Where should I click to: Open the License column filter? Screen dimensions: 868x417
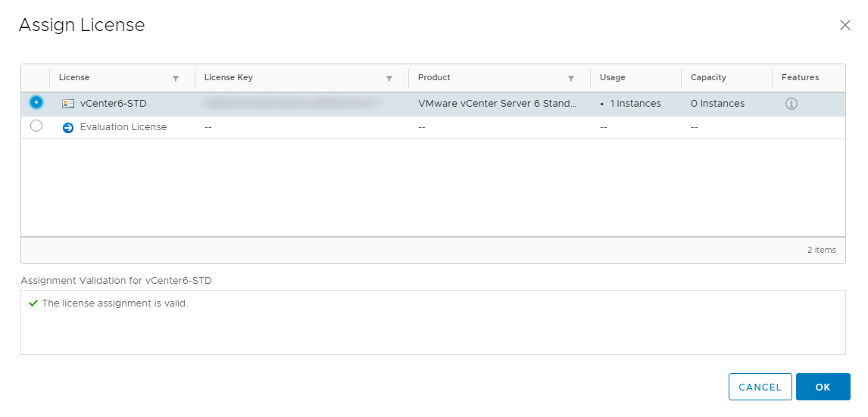pyautogui.click(x=176, y=78)
